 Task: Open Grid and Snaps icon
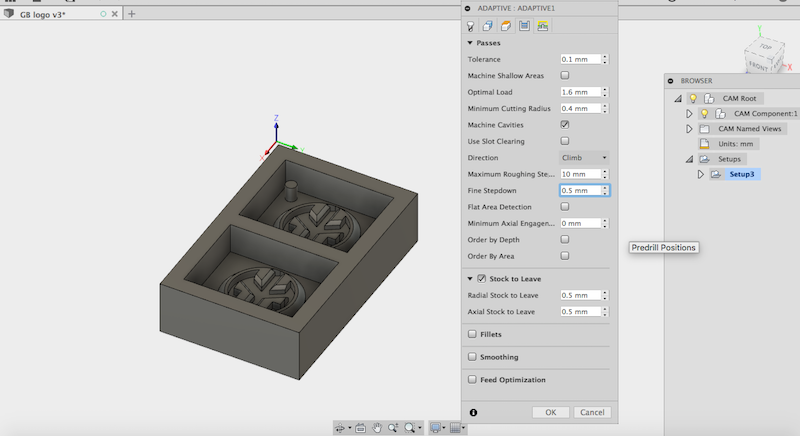455,428
